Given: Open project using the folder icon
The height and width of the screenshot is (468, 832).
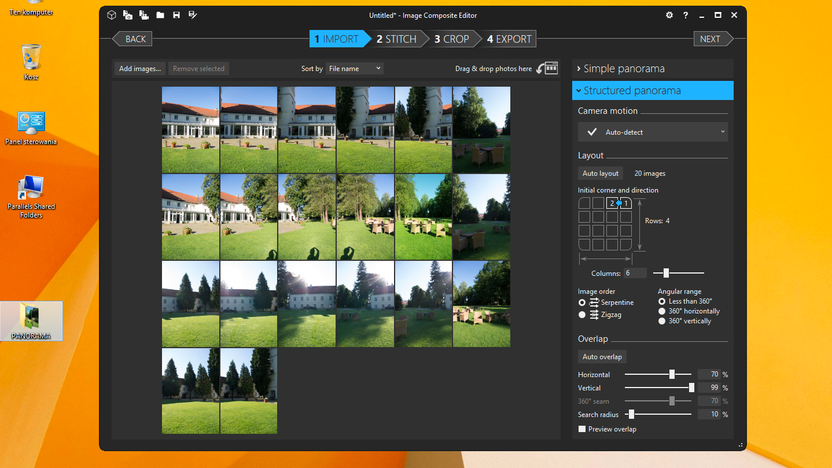Looking at the screenshot, I should pyautogui.click(x=160, y=15).
